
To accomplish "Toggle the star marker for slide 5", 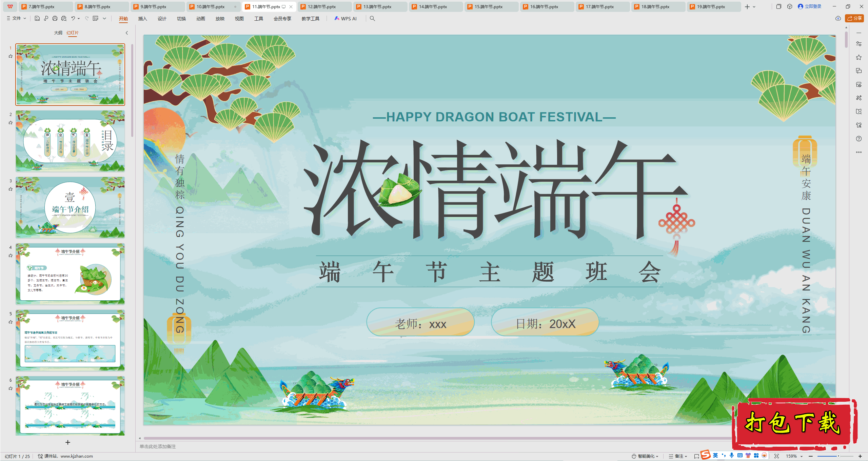I will click(x=11, y=322).
